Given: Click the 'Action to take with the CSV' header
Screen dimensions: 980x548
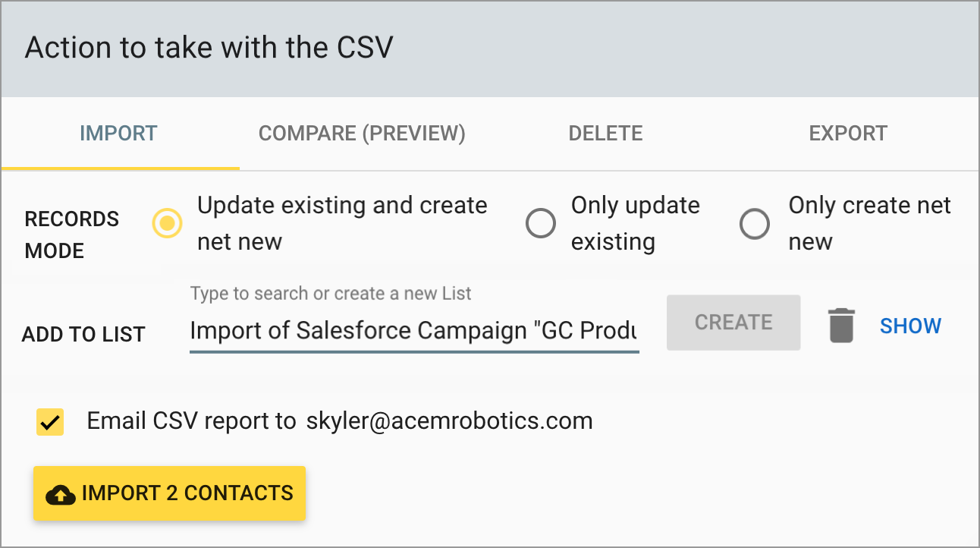Looking at the screenshot, I should pos(209,47).
